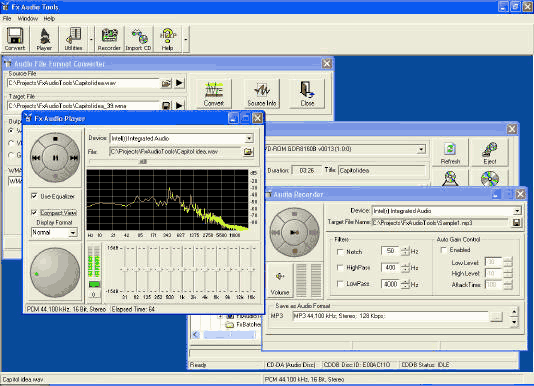The image size is (534, 386).
Task: Click the round balance knob in player
Action: [55, 273]
